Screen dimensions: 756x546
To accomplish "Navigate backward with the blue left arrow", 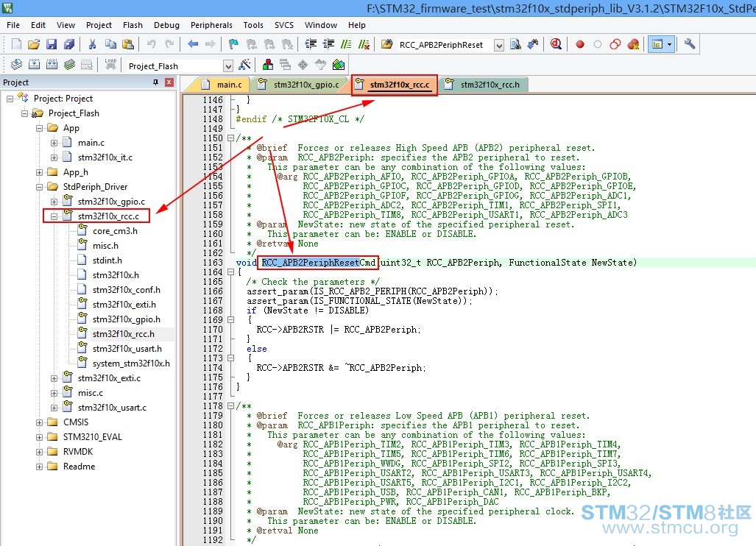I will tap(193, 44).
